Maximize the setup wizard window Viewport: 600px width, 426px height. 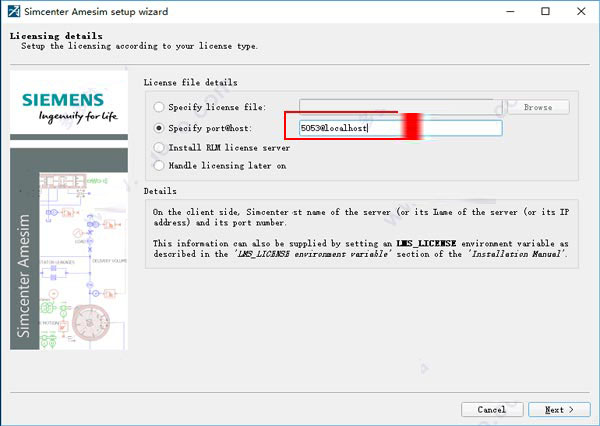coord(545,11)
